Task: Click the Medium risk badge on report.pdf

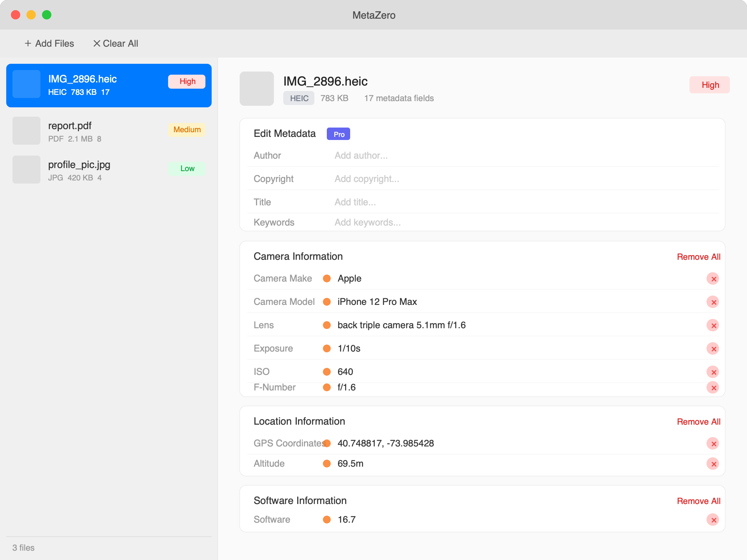Action: pos(187,129)
